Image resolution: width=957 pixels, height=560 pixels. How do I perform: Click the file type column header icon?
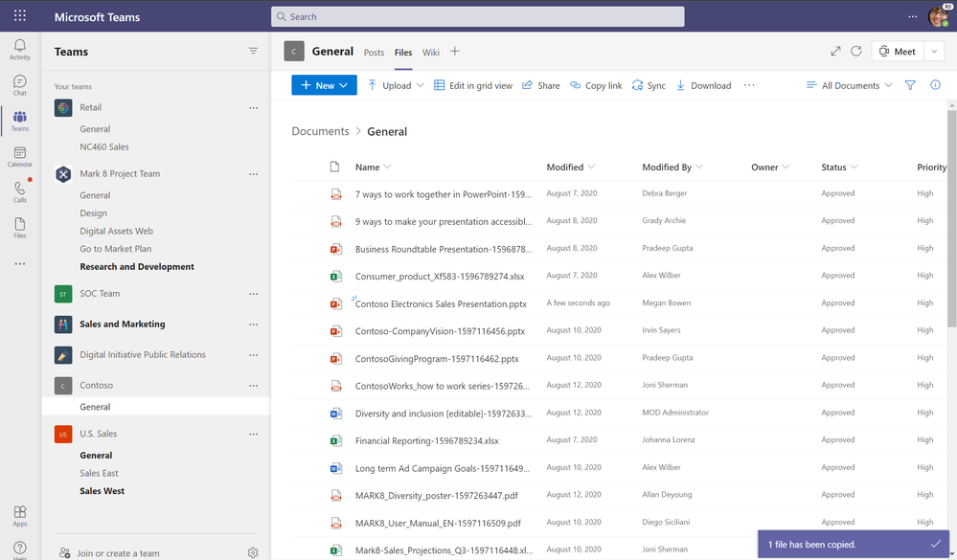(334, 167)
